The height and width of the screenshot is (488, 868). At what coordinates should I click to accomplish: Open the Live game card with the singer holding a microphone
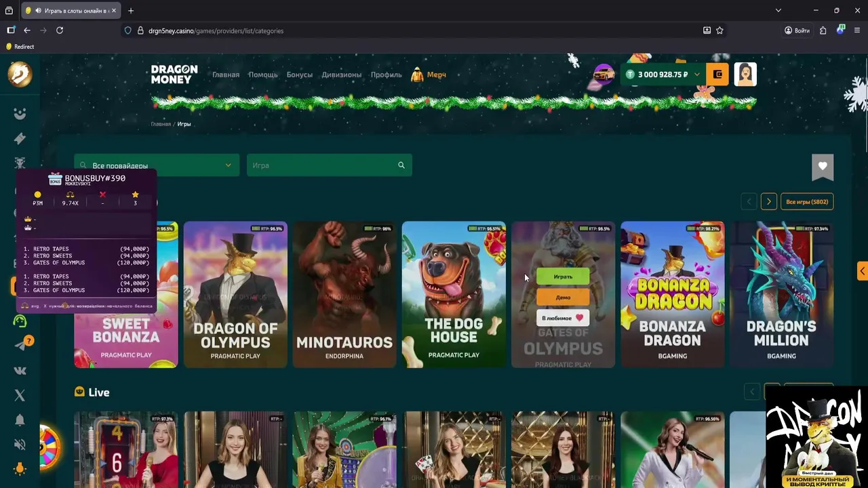[x=673, y=449]
